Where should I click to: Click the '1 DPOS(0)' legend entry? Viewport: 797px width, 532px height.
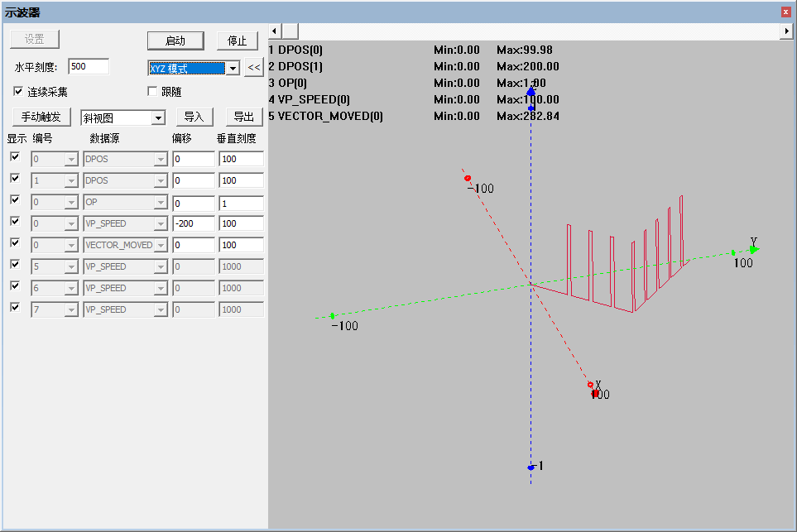click(x=295, y=50)
